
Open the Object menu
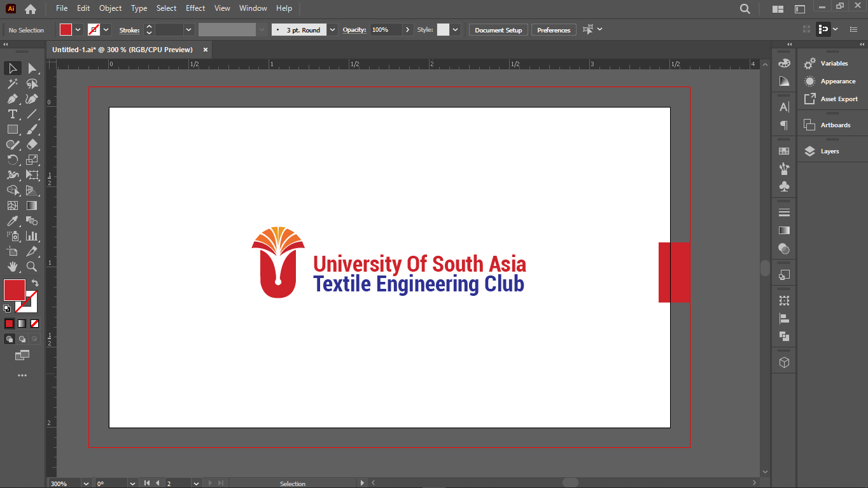[x=110, y=8]
